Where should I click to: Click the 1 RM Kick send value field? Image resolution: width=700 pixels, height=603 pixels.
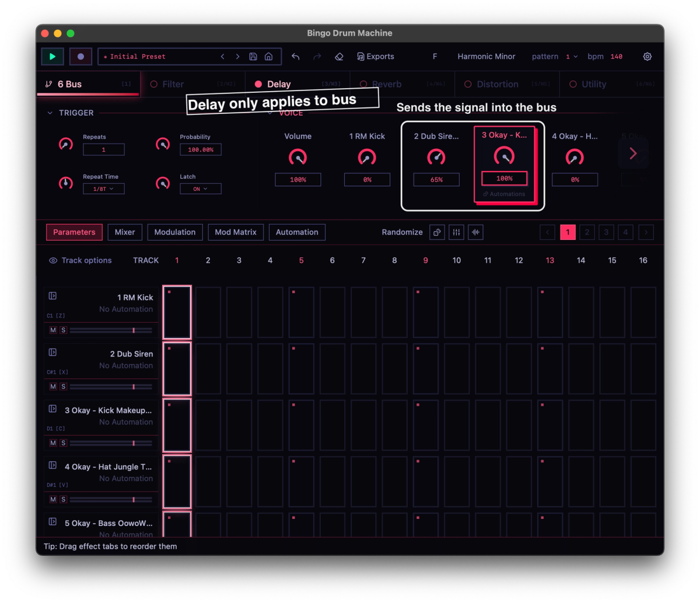pos(367,180)
